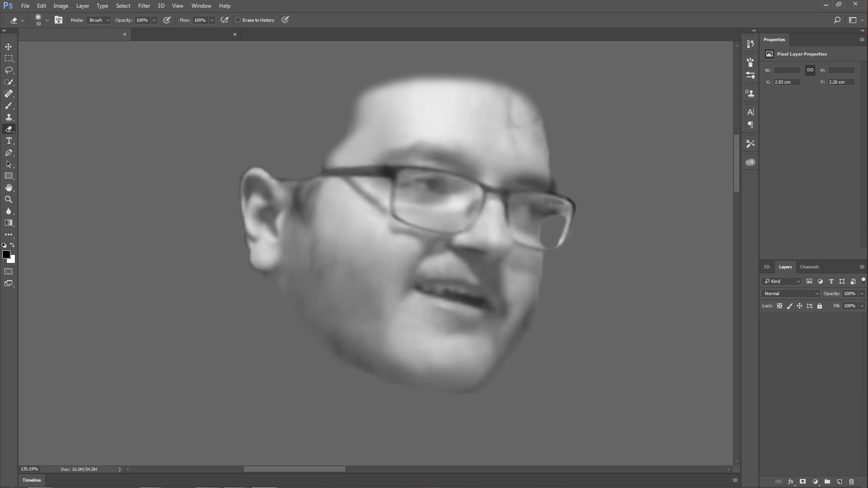868x488 pixels.
Task: Open the Creative Cloud Libraries panel icon
Action: (751, 162)
